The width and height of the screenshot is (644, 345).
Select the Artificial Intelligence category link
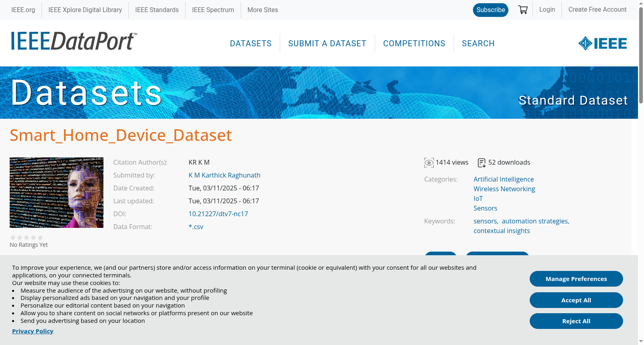coord(504,179)
